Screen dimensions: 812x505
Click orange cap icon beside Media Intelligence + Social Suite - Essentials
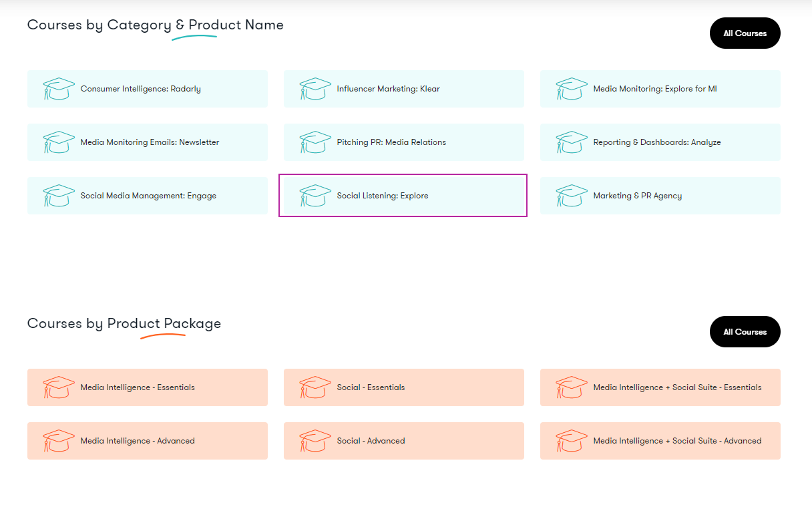pyautogui.click(x=572, y=387)
